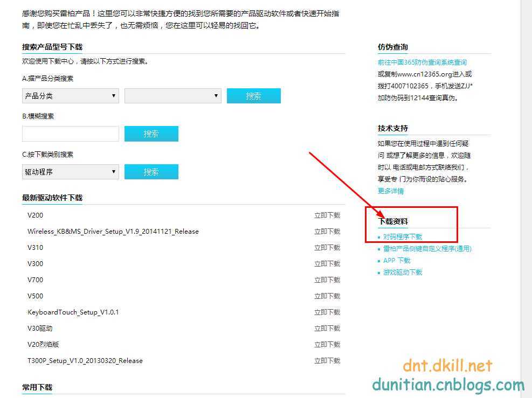Select KeyboardTouch_Setup_V1.0.1 entry
This screenshot has width=532, height=398.
tap(73, 312)
